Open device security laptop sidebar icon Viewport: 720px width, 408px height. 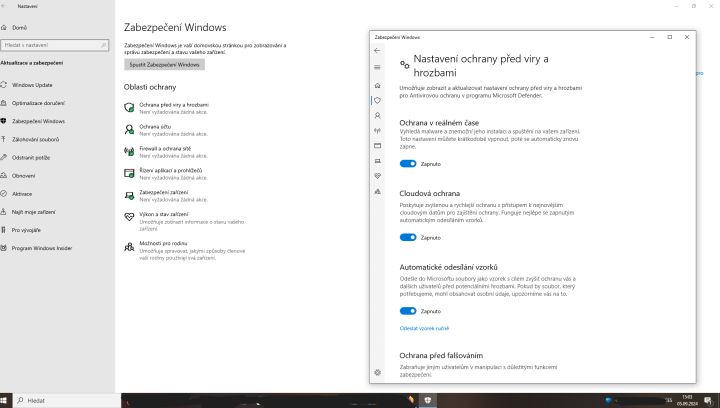click(x=377, y=161)
